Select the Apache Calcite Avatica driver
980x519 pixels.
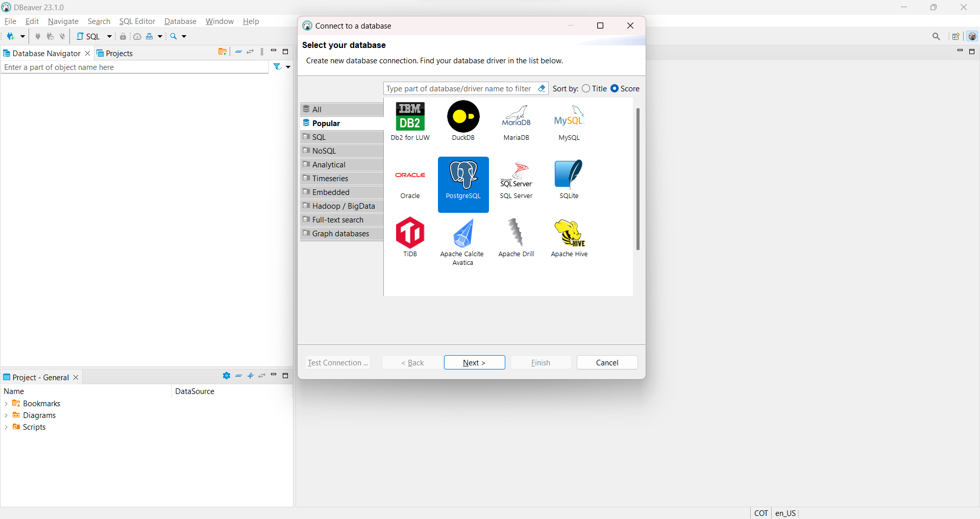pos(463,242)
